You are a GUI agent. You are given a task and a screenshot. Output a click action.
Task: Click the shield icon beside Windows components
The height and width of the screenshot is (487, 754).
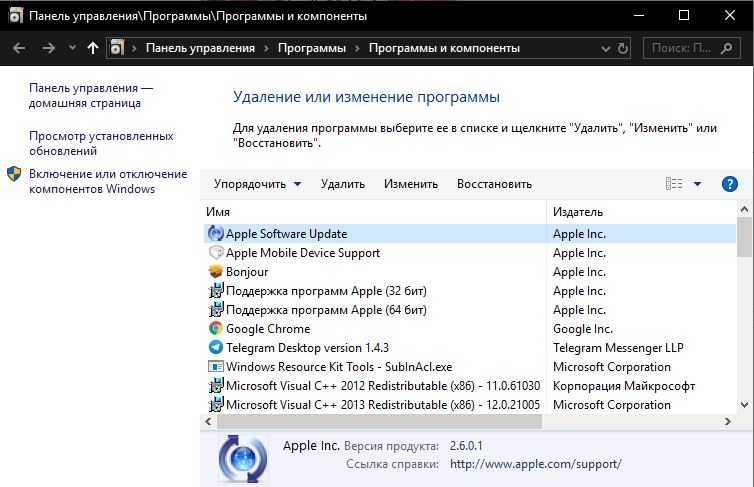(14, 174)
